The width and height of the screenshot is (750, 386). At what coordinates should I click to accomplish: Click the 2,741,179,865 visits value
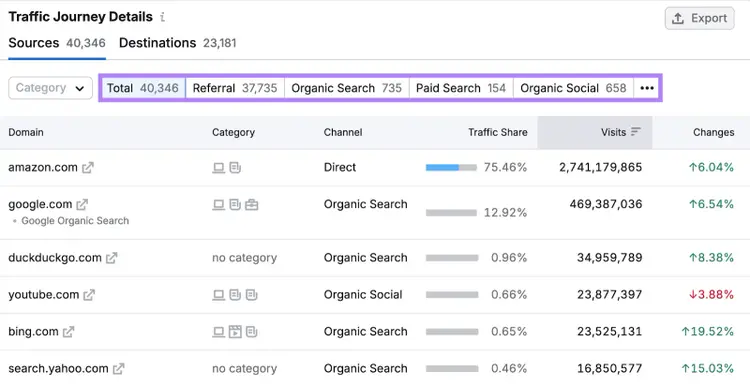click(600, 167)
